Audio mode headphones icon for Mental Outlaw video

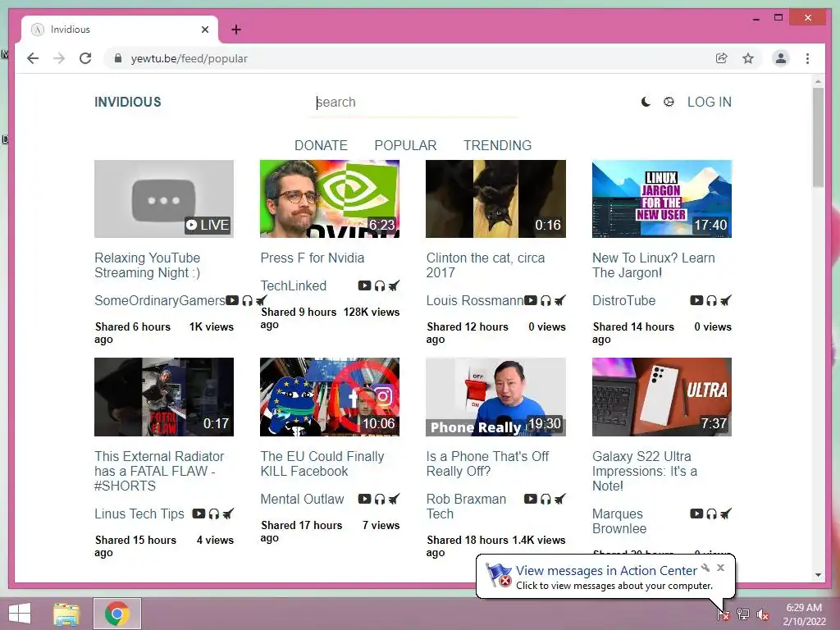coord(379,499)
